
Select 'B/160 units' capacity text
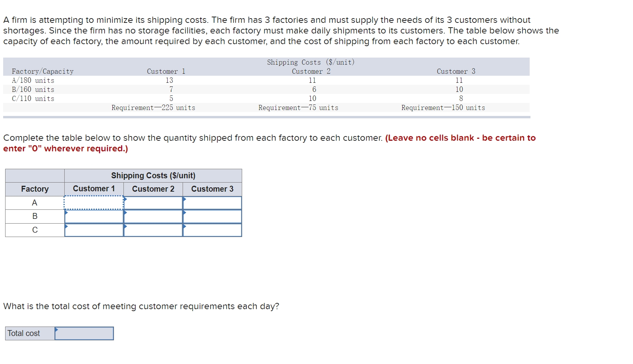coord(33,90)
